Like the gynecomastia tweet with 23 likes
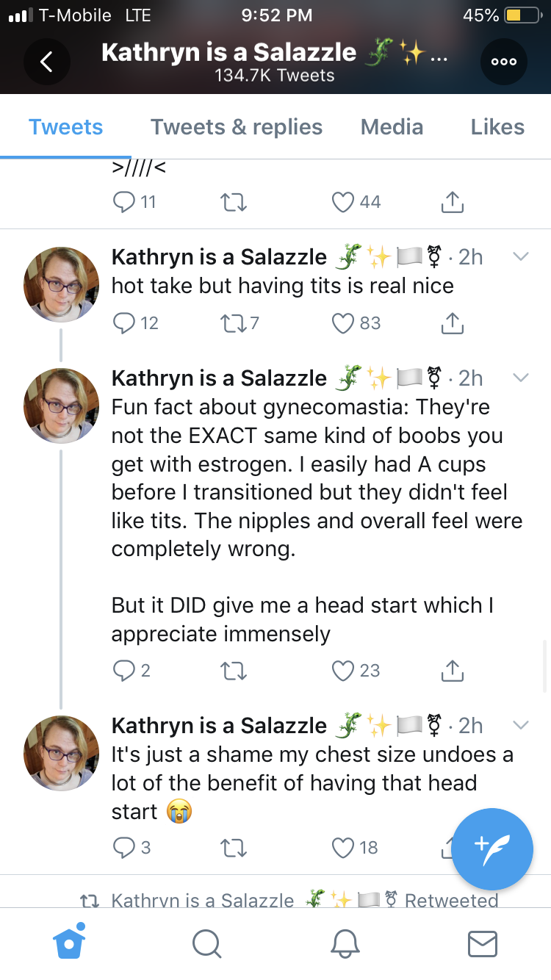 (344, 670)
